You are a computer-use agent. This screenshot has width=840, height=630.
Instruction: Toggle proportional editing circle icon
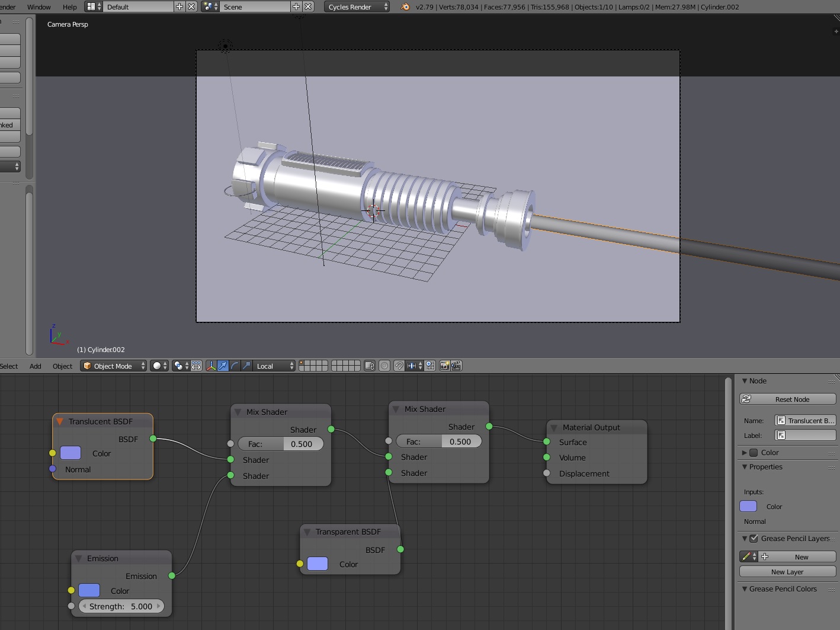coord(384,366)
